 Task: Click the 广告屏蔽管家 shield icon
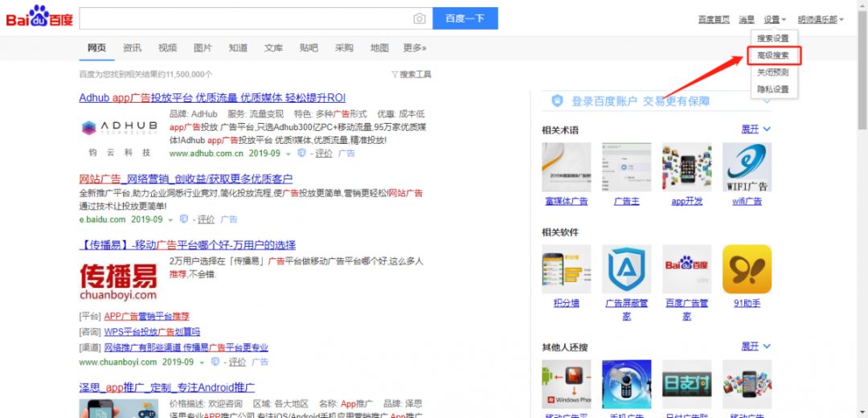pyautogui.click(x=627, y=269)
